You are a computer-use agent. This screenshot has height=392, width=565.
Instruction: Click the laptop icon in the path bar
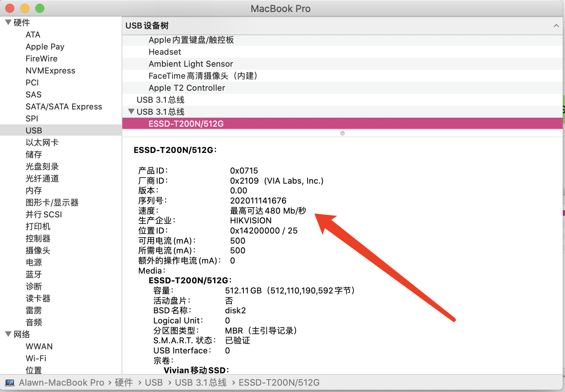point(10,383)
